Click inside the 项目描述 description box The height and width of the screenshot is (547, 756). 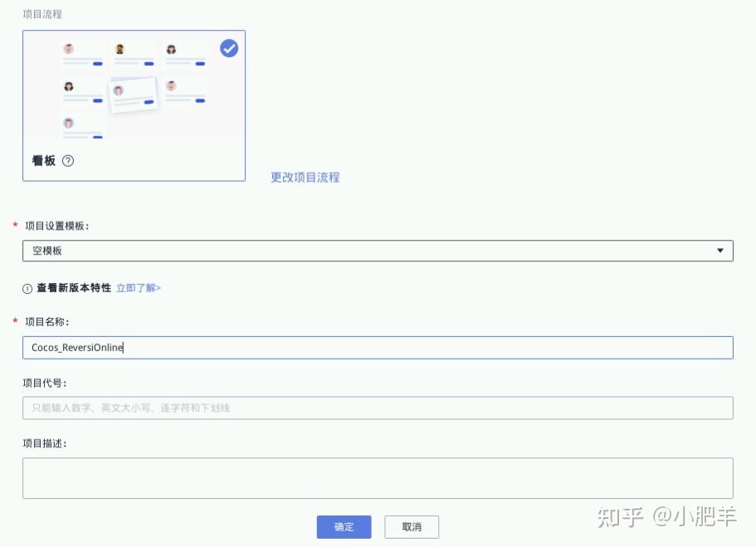click(378, 477)
